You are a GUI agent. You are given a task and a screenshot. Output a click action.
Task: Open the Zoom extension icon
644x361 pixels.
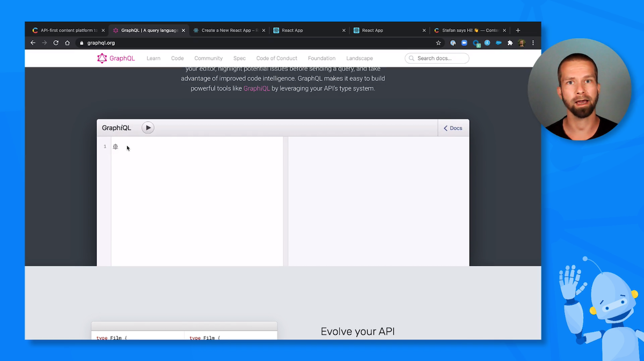[x=464, y=43]
